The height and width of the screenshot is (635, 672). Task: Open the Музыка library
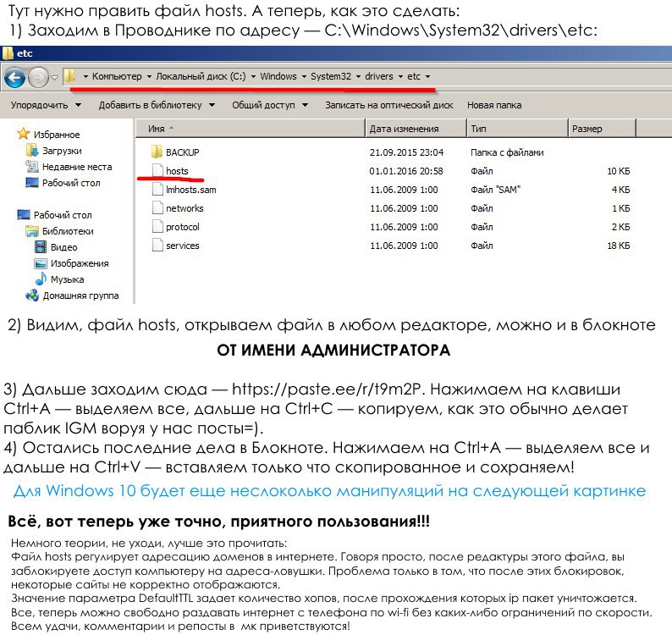pyautogui.click(x=41, y=279)
